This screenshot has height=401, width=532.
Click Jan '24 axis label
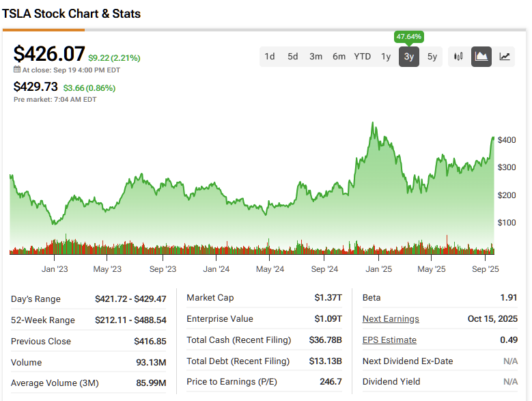pyautogui.click(x=216, y=269)
